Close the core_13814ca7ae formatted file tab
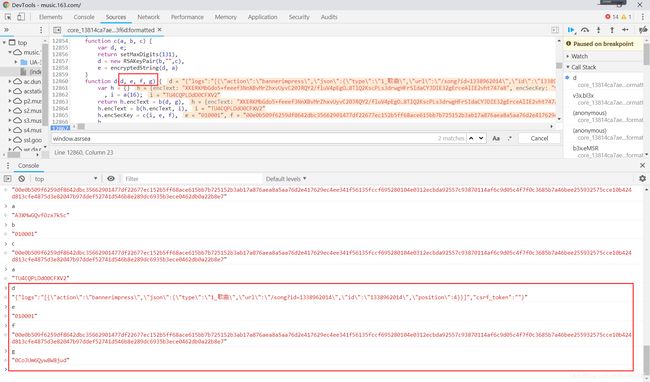The width and height of the screenshot is (650, 382). click(x=160, y=30)
